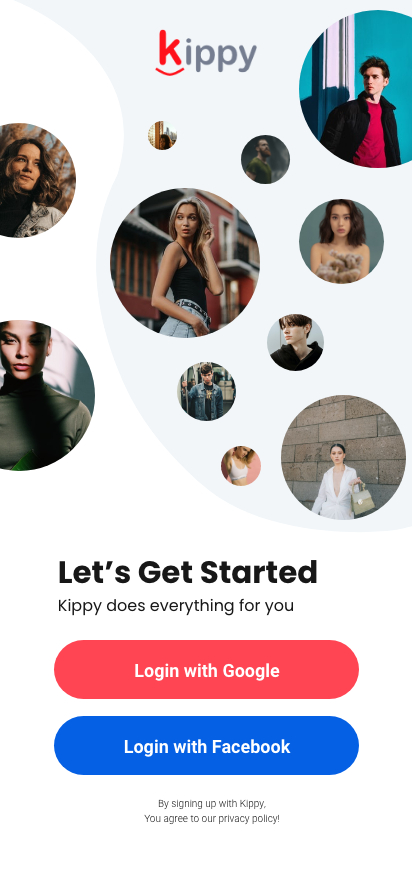Click the Kippy does everything for you subtitle
The height and width of the screenshot is (870, 412).
click(x=176, y=605)
